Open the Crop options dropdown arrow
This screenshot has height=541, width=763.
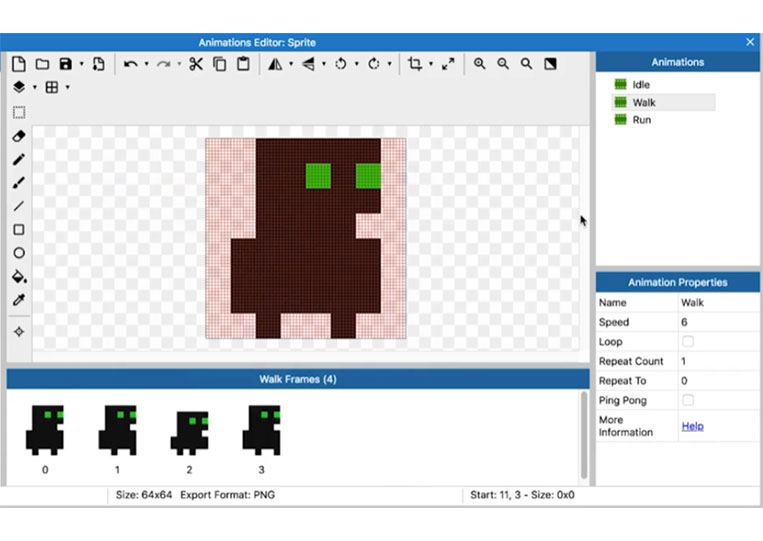pos(431,64)
